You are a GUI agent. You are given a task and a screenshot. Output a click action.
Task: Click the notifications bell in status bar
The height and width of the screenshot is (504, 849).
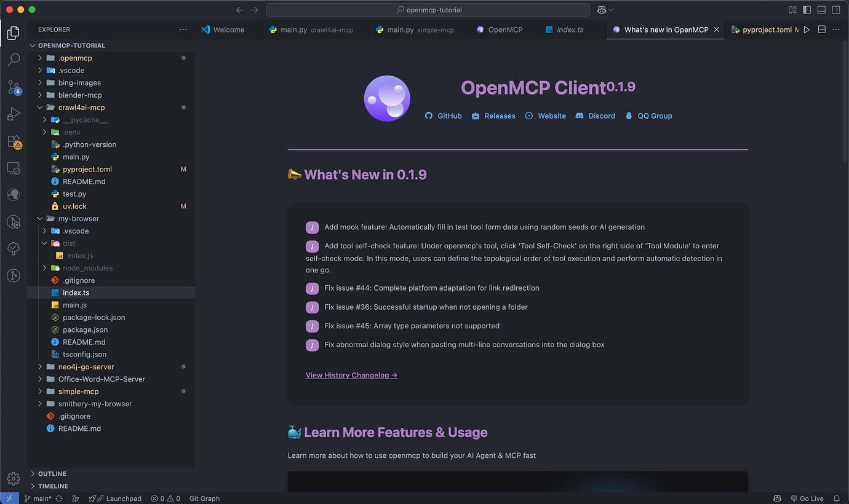tap(838, 498)
